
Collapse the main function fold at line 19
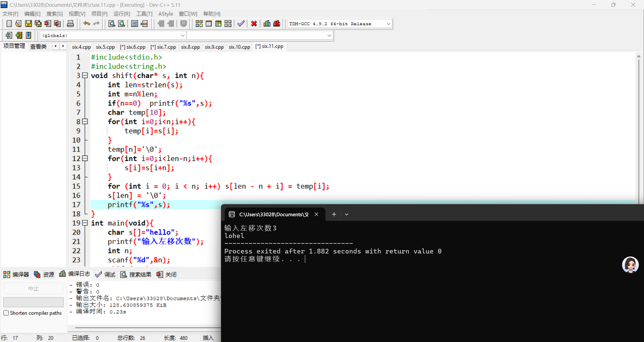tap(85, 223)
